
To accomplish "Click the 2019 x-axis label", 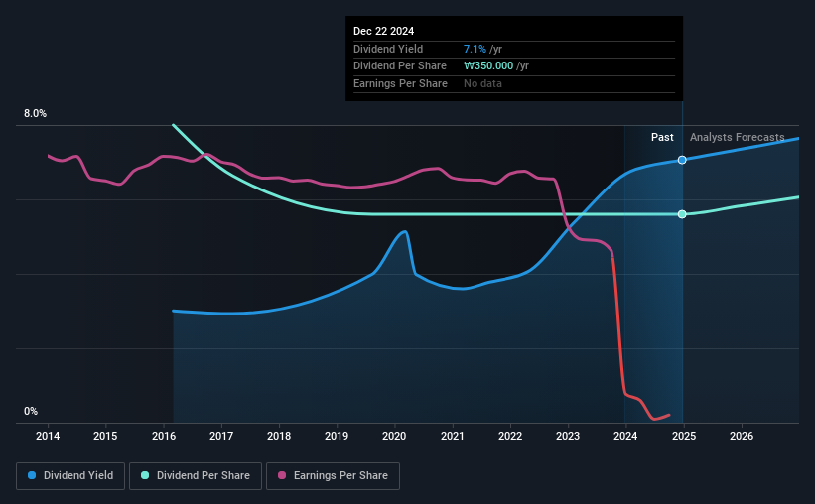I will pyautogui.click(x=337, y=436).
